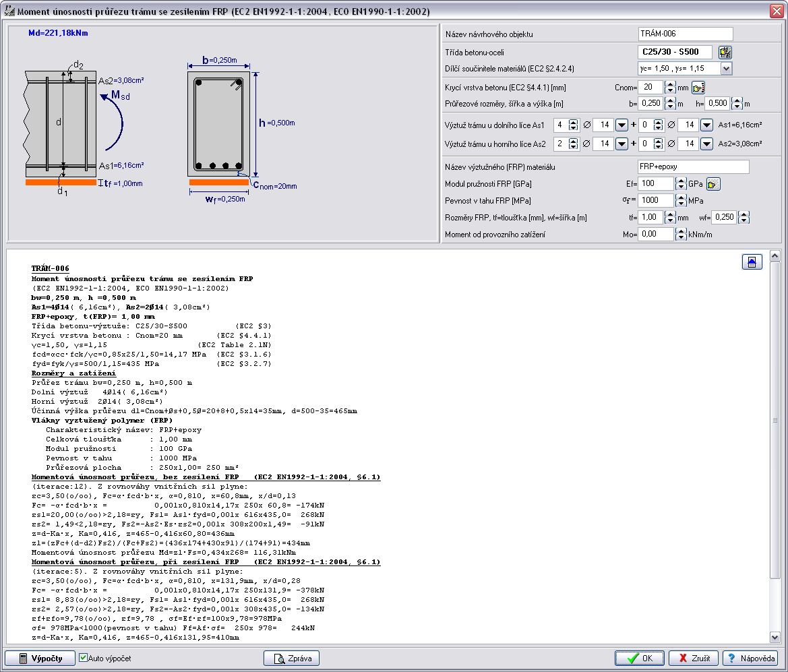Click the blue icon atop the report panel
The image size is (788, 672).
coord(752,262)
